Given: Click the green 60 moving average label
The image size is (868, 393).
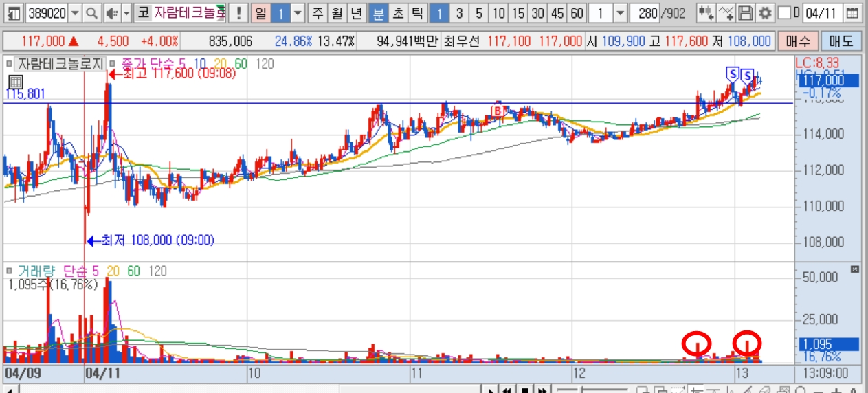Looking at the screenshot, I should (241, 64).
